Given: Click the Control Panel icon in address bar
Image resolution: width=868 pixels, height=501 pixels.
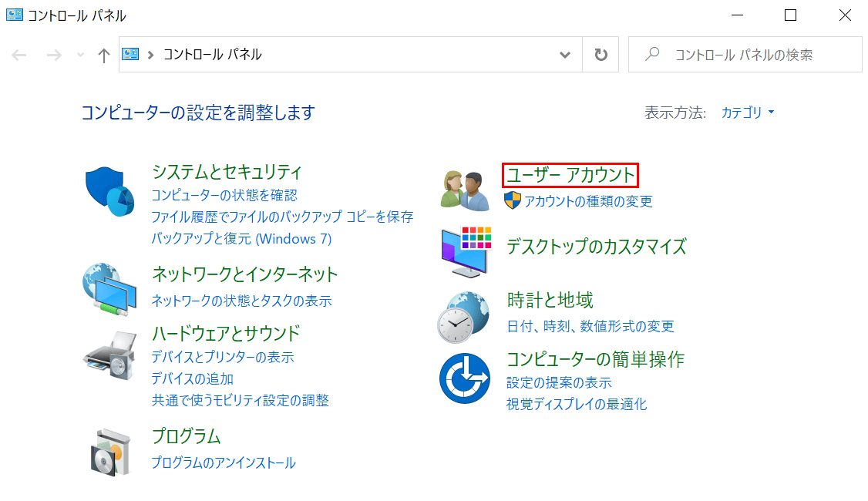Looking at the screenshot, I should point(130,54).
